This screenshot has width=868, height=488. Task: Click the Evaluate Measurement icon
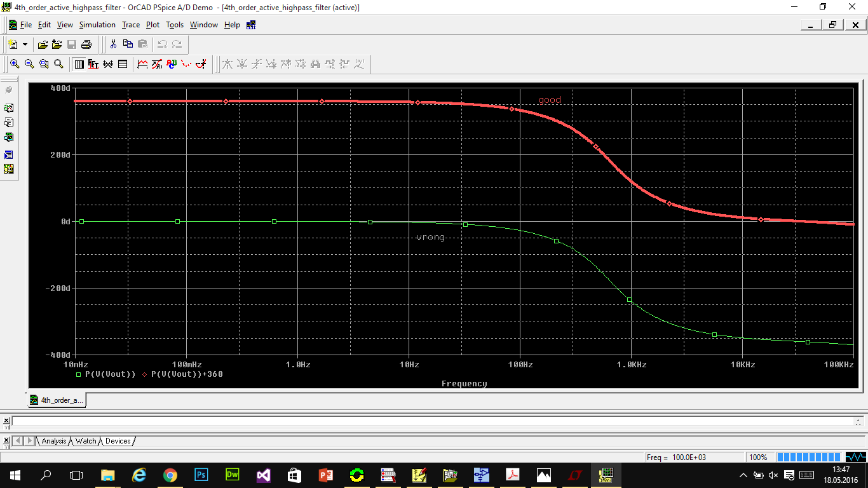pyautogui.click(x=157, y=64)
